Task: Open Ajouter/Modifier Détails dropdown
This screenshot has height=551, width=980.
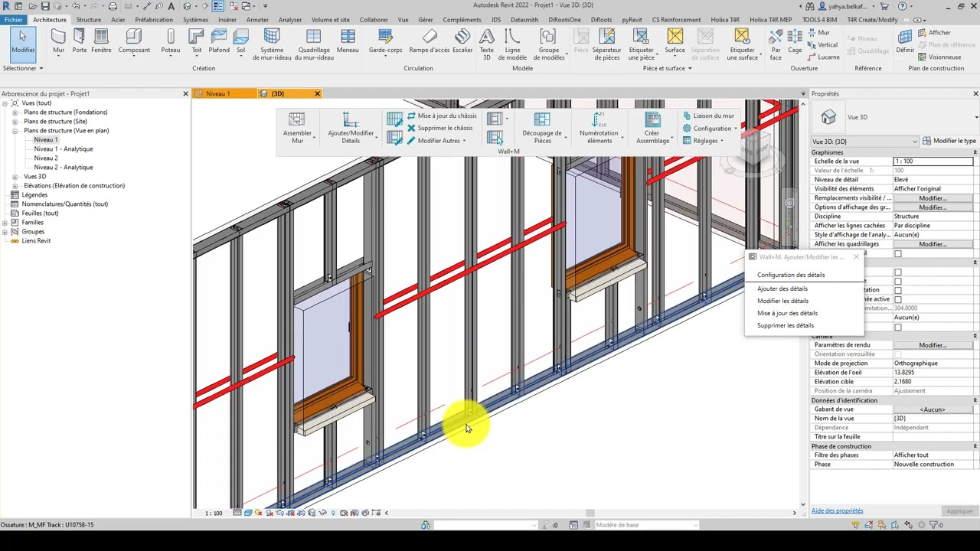Action: pyautogui.click(x=351, y=128)
